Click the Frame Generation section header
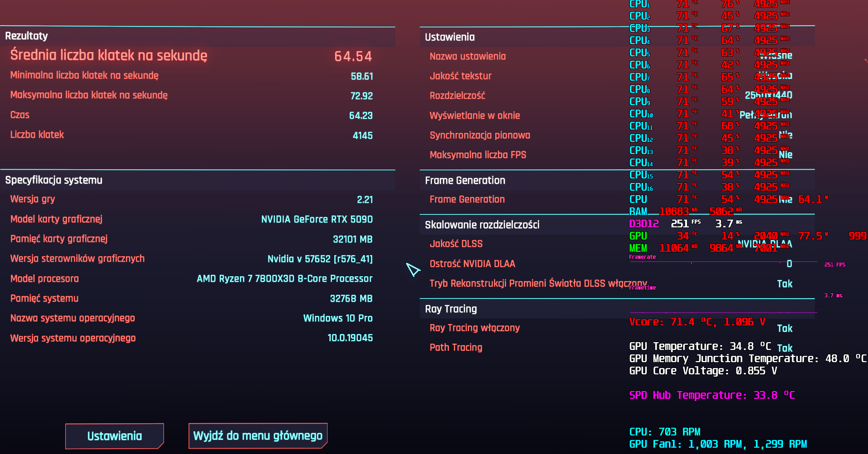This screenshot has width=868, height=454. tap(465, 180)
